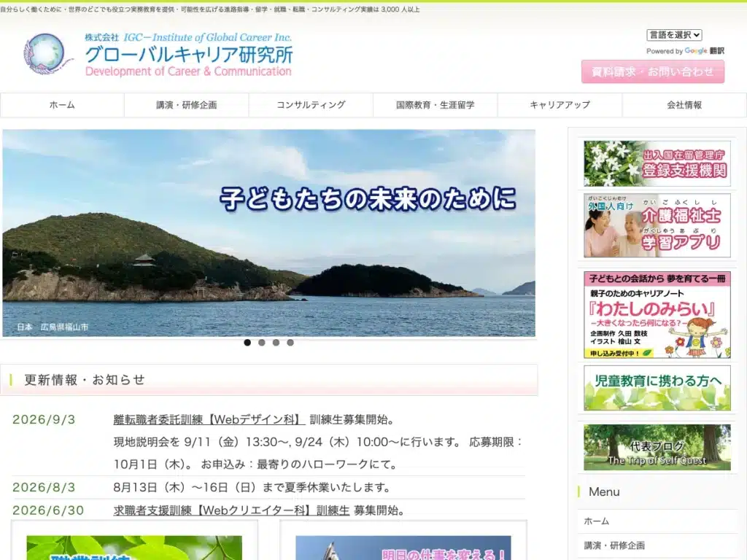This screenshot has width=747, height=560.
Task: Open the 会社情報 navigation menu
Action: 684,105
